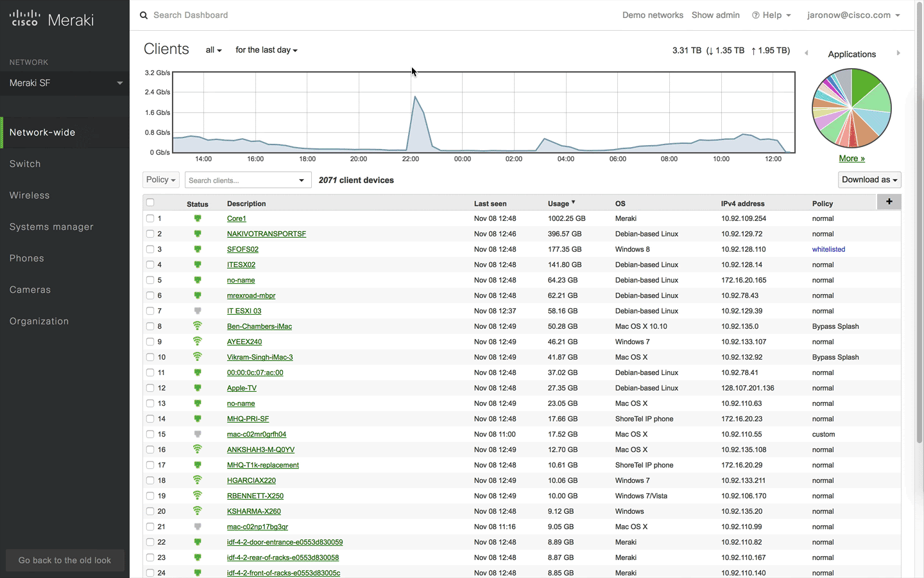Screen dimensions: 924x578
Task: Open the 'for the last day' time dropdown
Action: pyautogui.click(x=266, y=50)
